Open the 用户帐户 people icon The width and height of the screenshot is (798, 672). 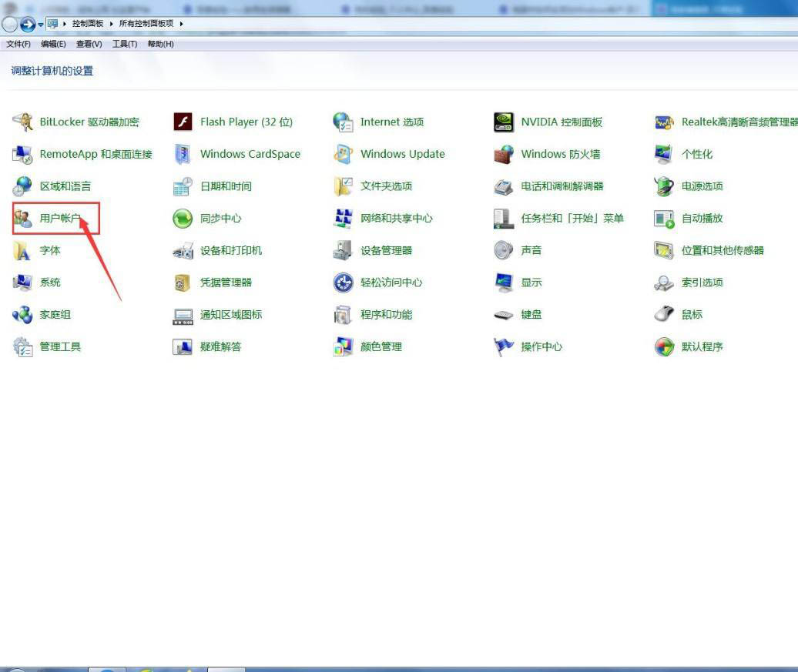tap(23, 219)
